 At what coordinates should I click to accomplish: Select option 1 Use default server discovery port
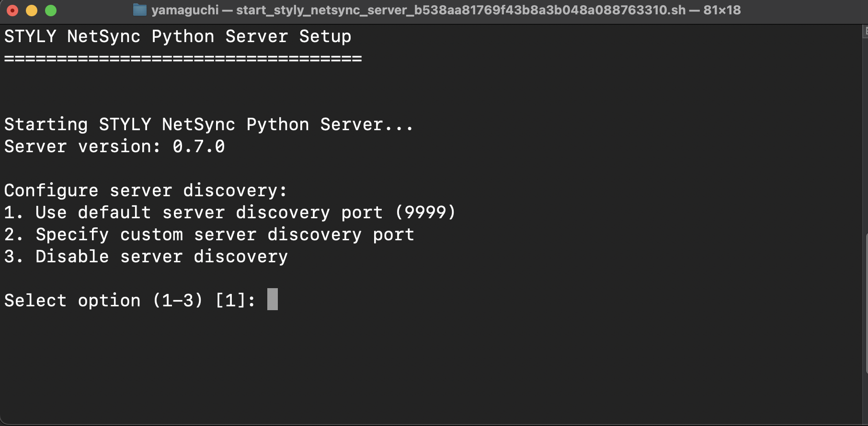tap(230, 212)
